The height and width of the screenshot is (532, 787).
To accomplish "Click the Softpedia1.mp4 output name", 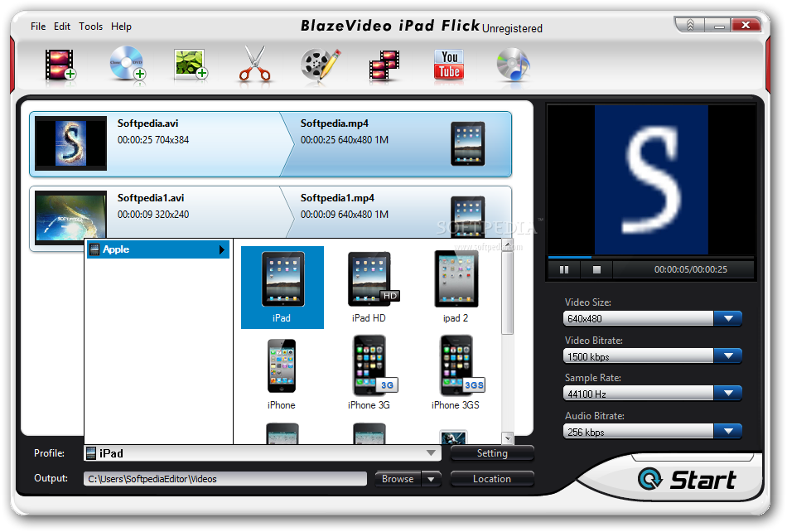I will click(337, 198).
